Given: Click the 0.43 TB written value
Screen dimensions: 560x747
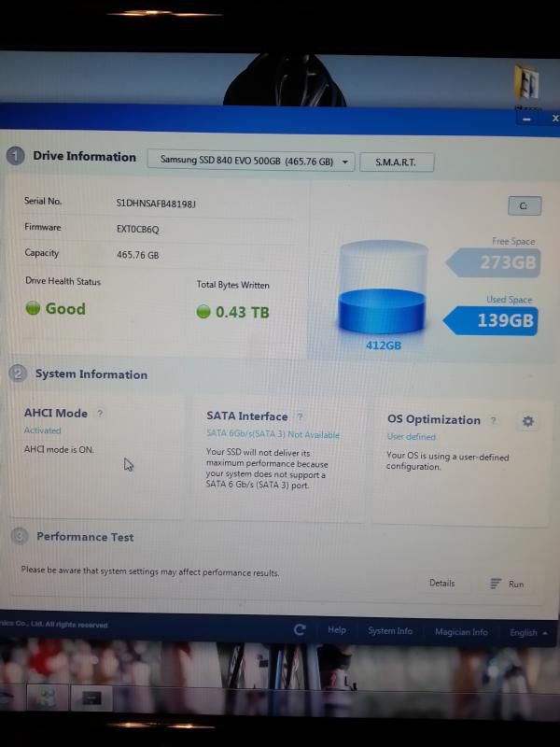Looking at the screenshot, I should coord(243,312).
